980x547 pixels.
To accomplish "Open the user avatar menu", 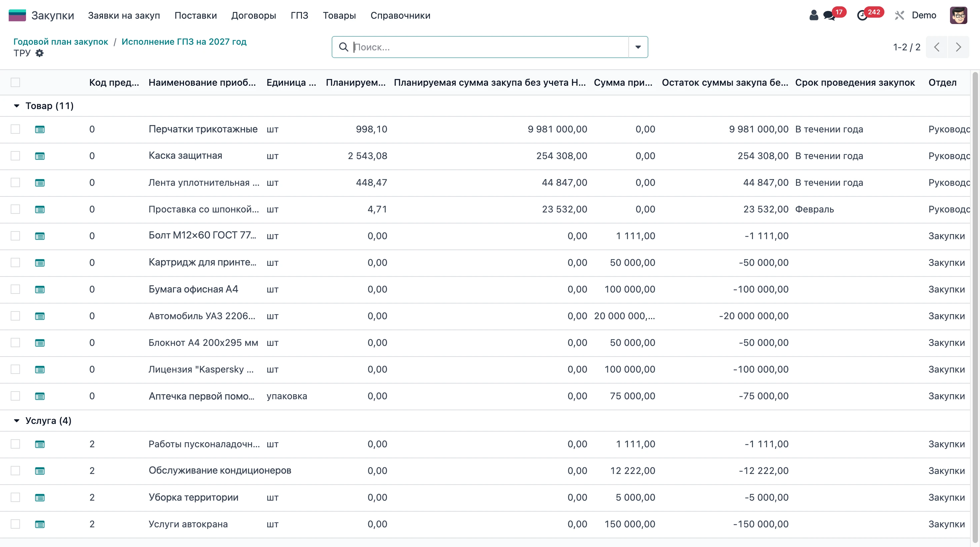I will (x=958, y=15).
